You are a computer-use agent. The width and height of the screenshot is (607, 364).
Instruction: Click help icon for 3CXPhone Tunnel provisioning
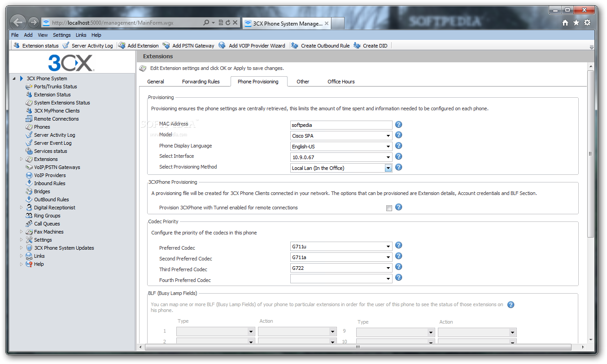click(x=398, y=207)
